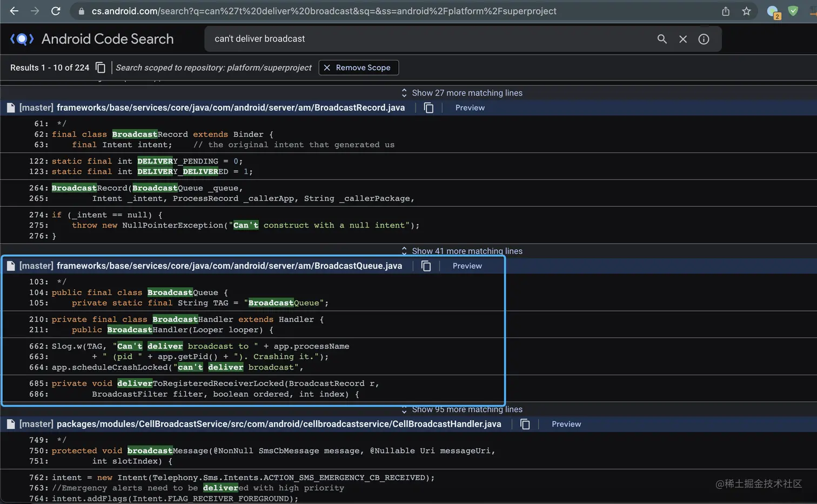The image size is (817, 504).
Task: Click the file icon beside BroadcastQueue.java
Action: [11, 266]
